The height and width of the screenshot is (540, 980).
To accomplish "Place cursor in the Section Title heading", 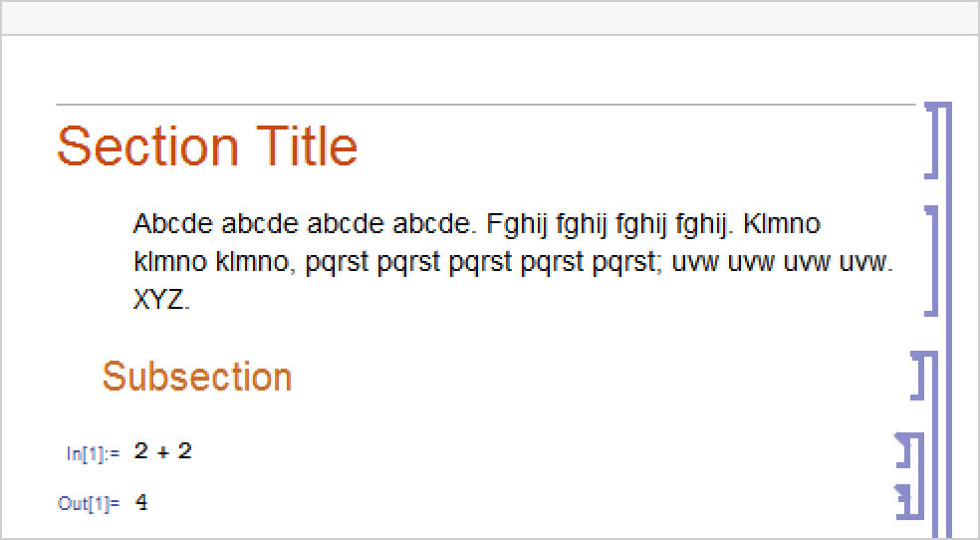I will 207,146.
